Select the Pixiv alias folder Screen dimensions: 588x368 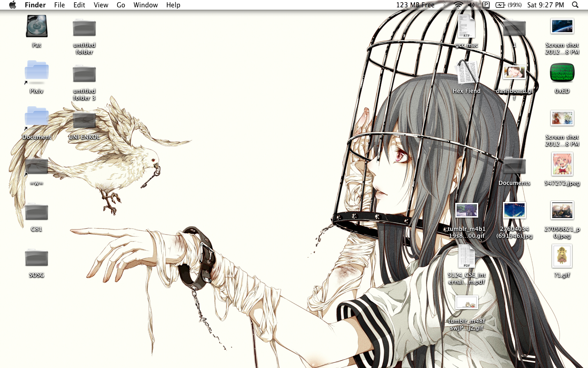click(37, 72)
